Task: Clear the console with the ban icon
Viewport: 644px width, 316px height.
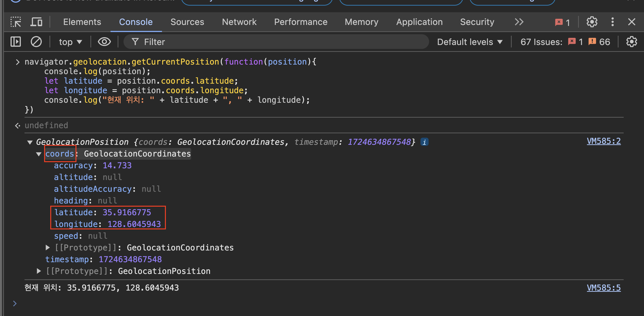Action: (x=36, y=42)
